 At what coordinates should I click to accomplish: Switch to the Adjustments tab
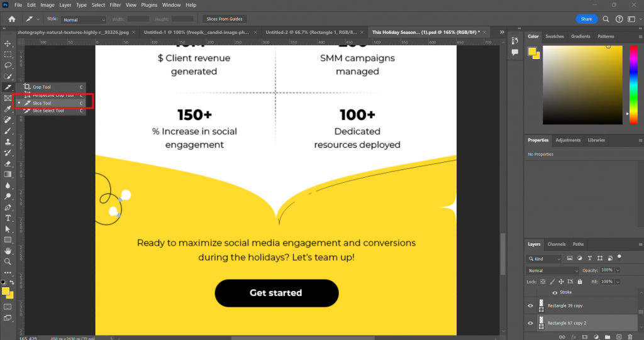click(568, 140)
